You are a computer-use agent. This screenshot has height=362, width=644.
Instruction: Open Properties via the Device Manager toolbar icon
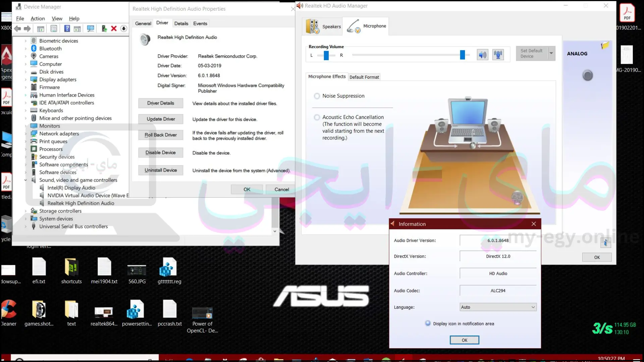point(54,29)
